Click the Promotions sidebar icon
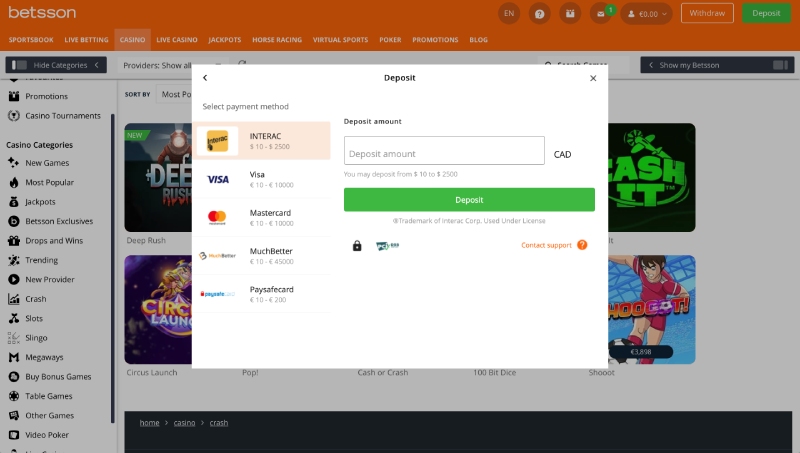 click(x=14, y=96)
